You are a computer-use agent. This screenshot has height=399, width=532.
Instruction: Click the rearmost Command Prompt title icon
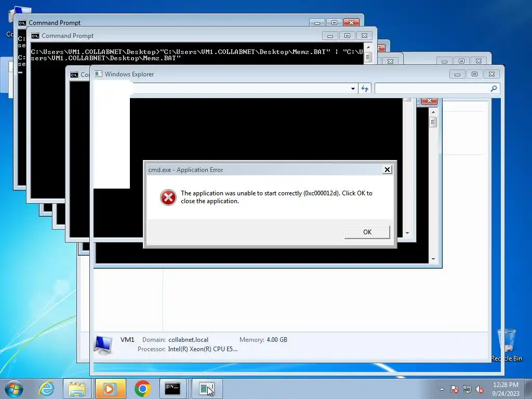(x=22, y=23)
